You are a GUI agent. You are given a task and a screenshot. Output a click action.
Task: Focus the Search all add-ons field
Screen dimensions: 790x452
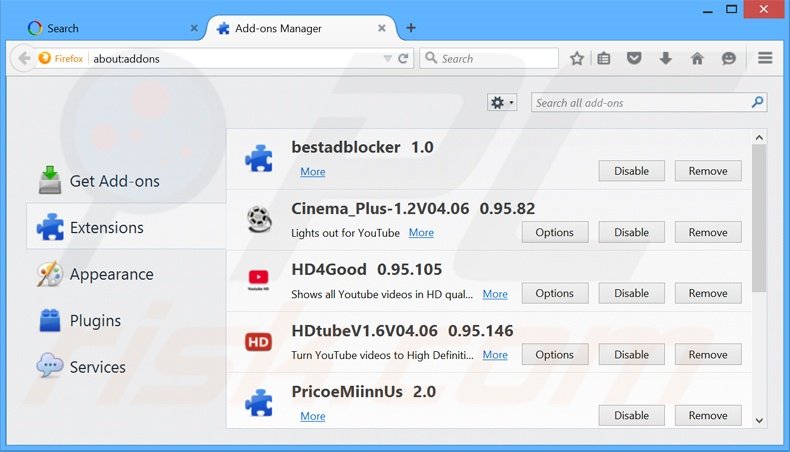pyautogui.click(x=649, y=103)
